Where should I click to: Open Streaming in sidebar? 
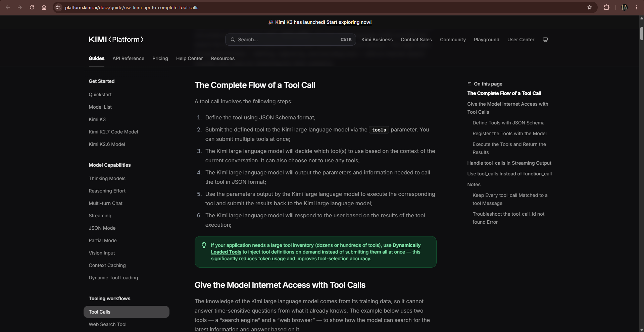pyautogui.click(x=100, y=216)
